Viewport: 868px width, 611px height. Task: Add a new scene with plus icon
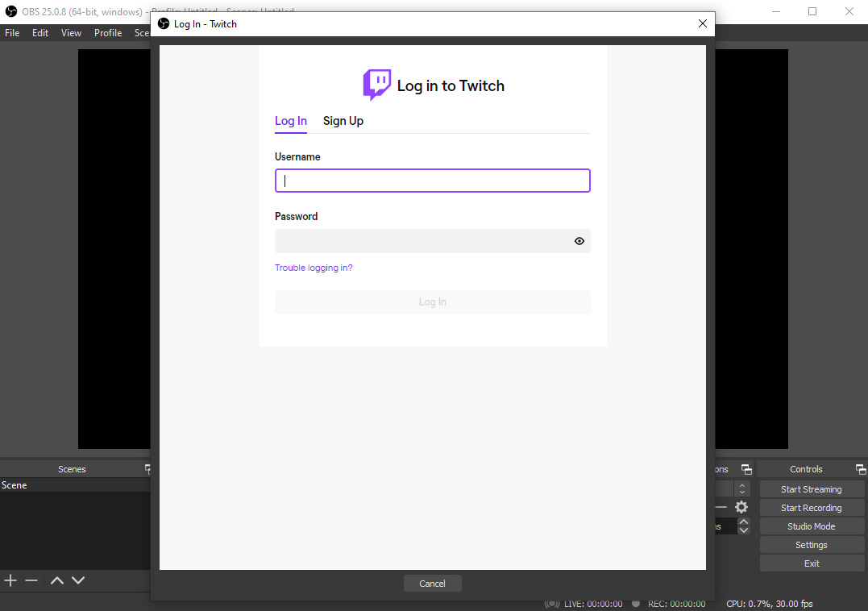pos(10,580)
